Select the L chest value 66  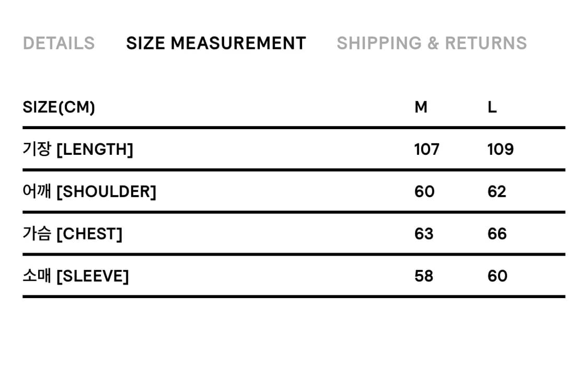[x=497, y=234]
